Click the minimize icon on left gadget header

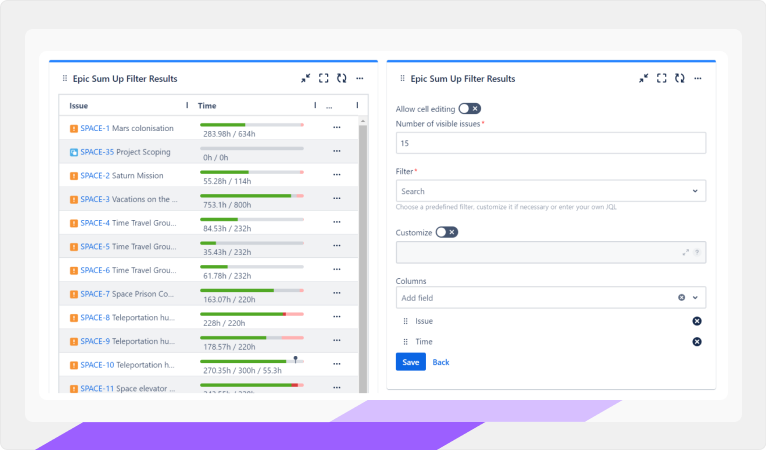click(306, 78)
